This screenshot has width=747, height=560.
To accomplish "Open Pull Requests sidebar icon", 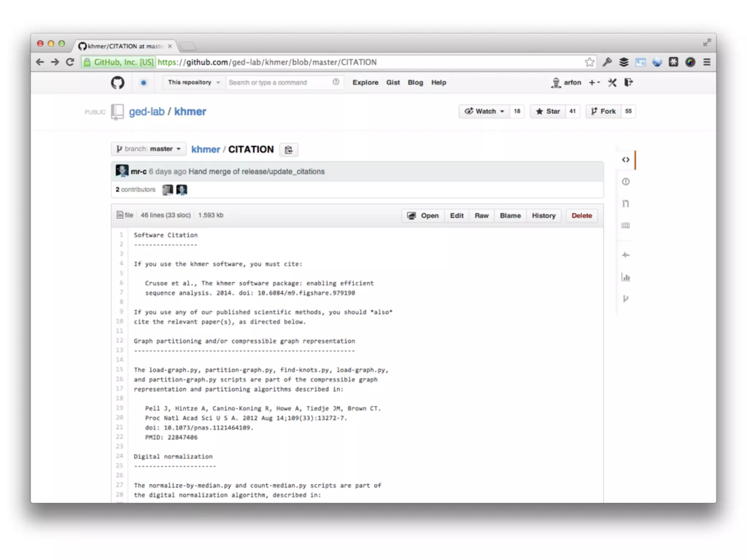I will coord(626,203).
